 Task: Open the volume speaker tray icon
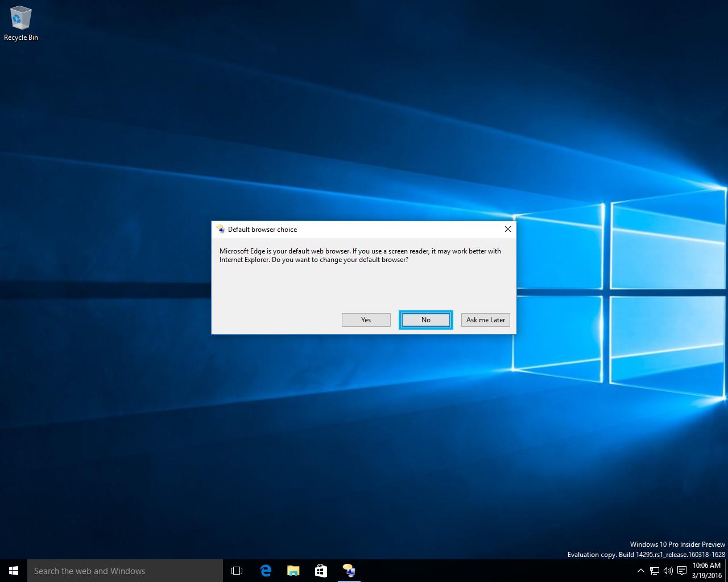(668, 571)
